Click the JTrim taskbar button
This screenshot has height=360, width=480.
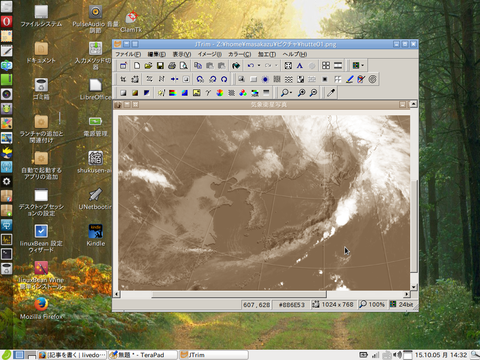214,355
